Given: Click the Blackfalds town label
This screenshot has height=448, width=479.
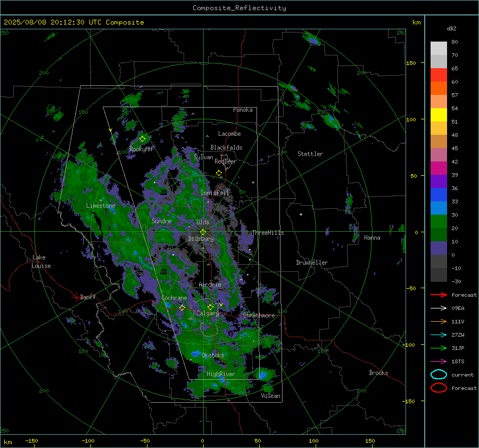Looking at the screenshot, I should pos(226,148).
